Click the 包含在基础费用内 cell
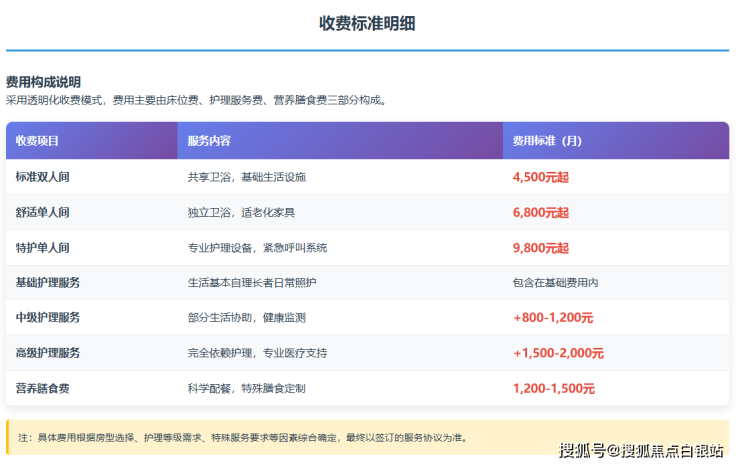The width and height of the screenshot is (740, 467). pos(555,283)
